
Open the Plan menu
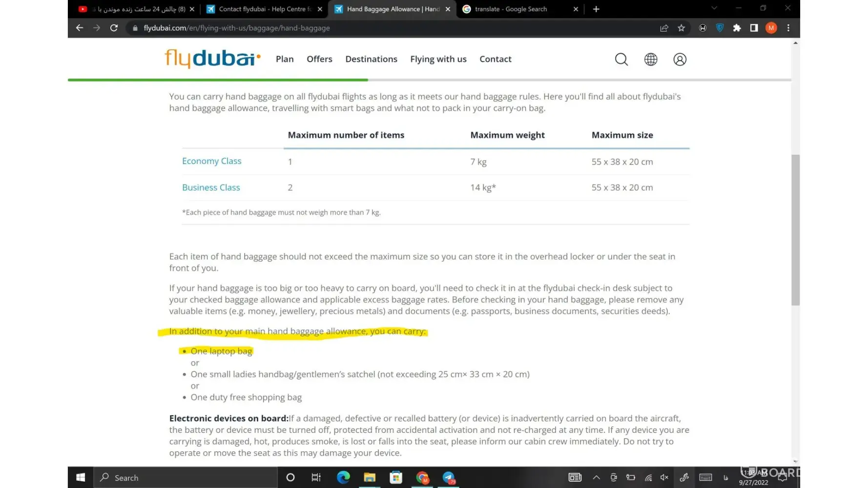click(285, 59)
